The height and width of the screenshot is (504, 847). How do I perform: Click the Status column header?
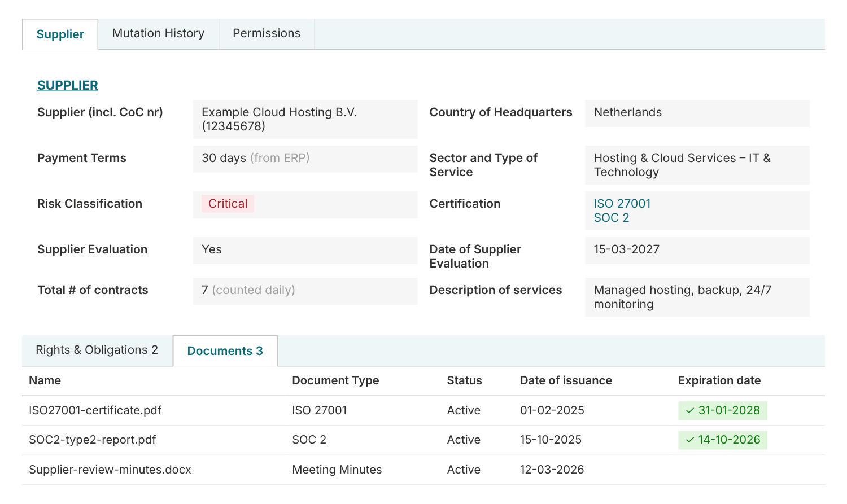click(x=464, y=380)
